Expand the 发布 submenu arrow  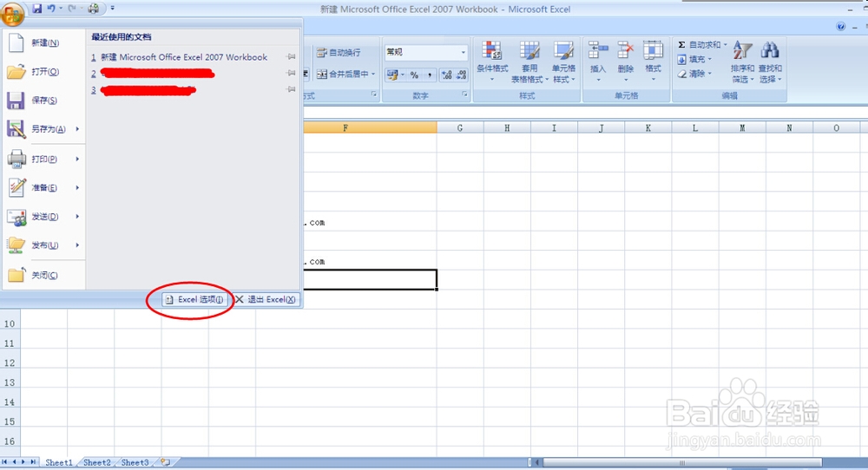click(77, 245)
